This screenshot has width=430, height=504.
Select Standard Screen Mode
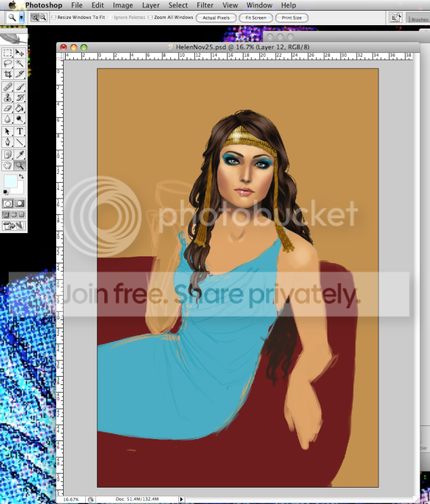(6, 215)
